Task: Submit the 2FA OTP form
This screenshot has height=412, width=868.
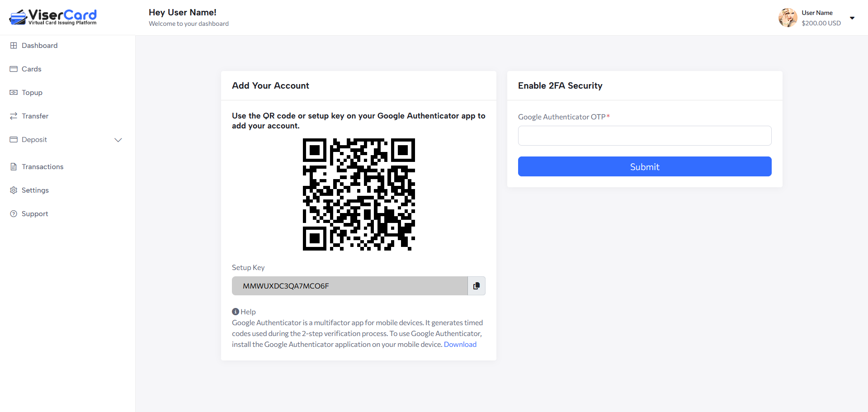Action: click(x=644, y=166)
